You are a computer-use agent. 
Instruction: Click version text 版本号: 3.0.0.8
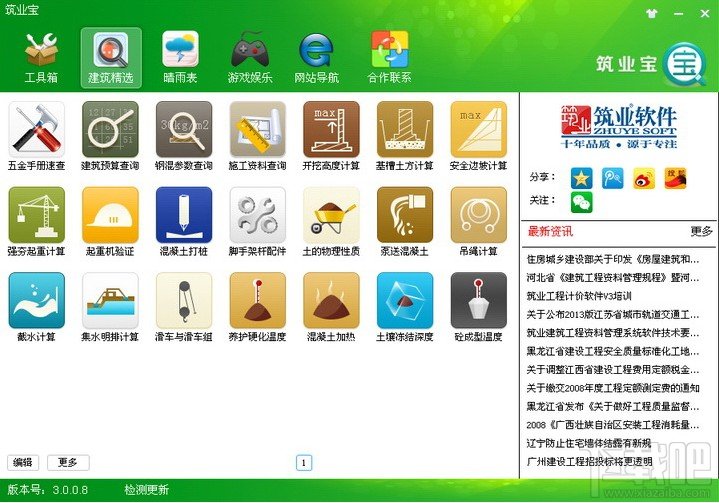click(48, 490)
